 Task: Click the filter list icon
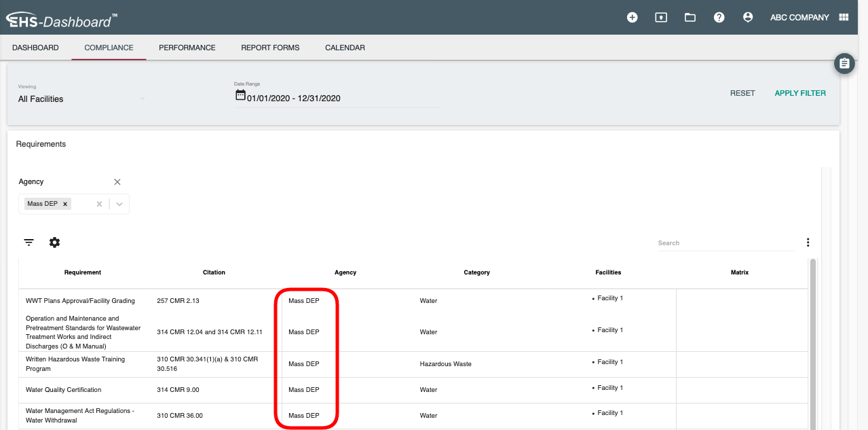tap(29, 243)
